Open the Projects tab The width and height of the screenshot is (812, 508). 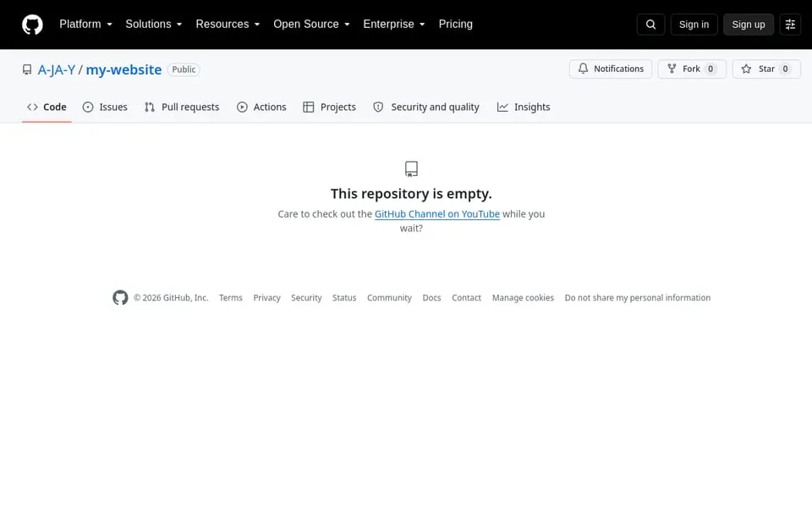(x=329, y=107)
